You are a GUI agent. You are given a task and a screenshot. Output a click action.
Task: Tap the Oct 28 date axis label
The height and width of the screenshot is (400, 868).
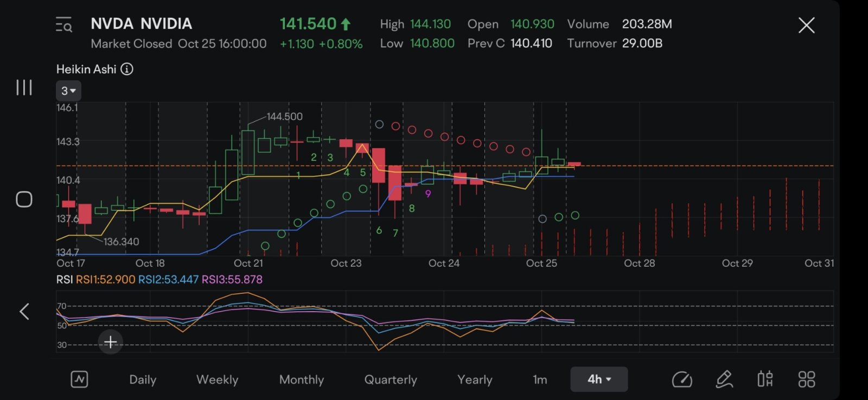(x=640, y=263)
